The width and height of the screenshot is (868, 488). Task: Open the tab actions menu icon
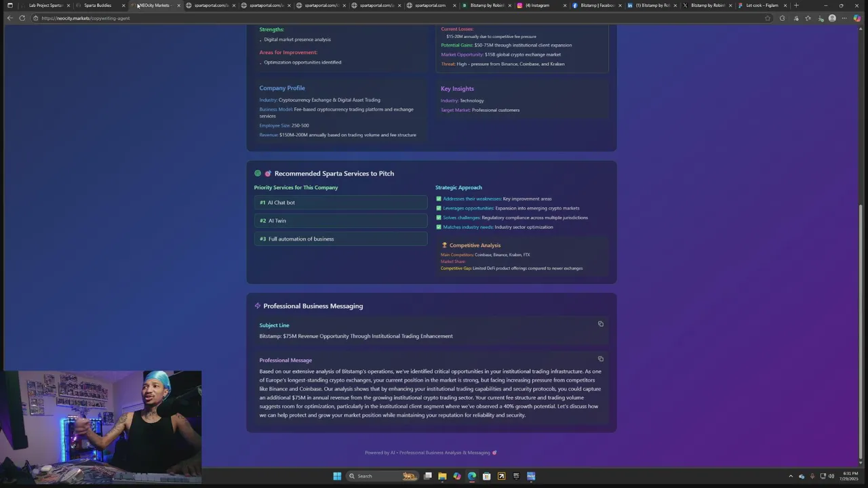click(9, 5)
